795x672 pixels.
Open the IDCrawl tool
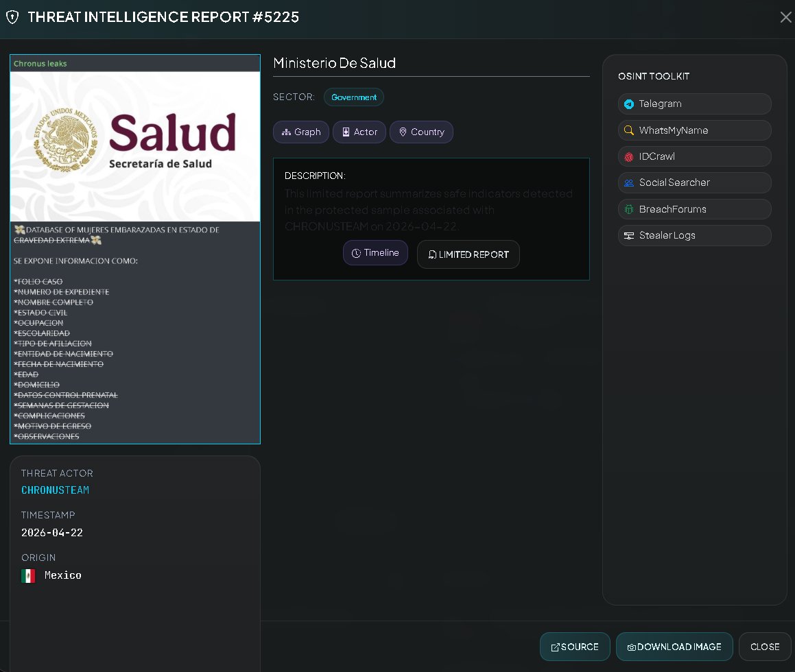tap(695, 156)
